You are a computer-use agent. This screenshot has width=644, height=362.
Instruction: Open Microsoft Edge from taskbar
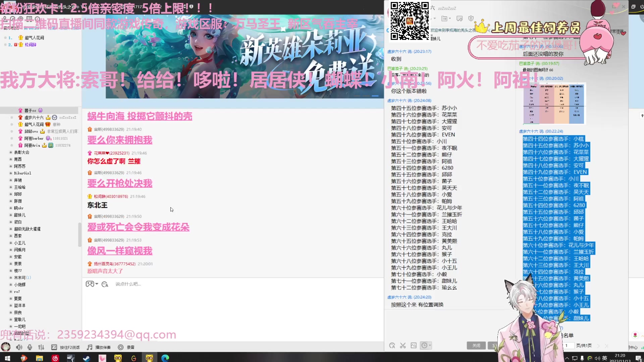pyautogui.click(x=165, y=358)
